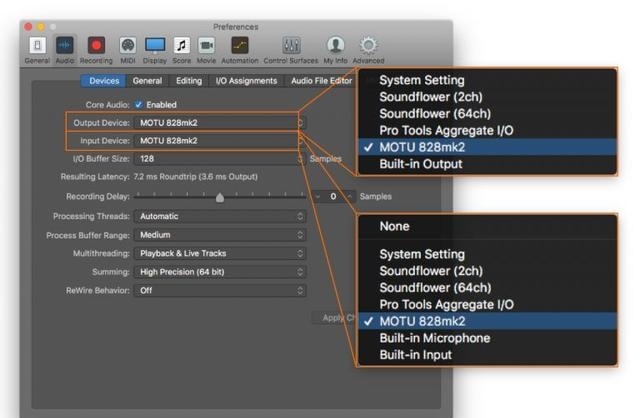Click the Recording Delay slider handle

coord(220,198)
